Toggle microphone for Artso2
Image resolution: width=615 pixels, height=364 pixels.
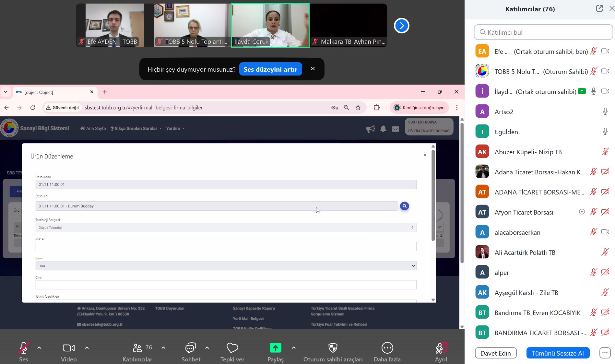(605, 112)
